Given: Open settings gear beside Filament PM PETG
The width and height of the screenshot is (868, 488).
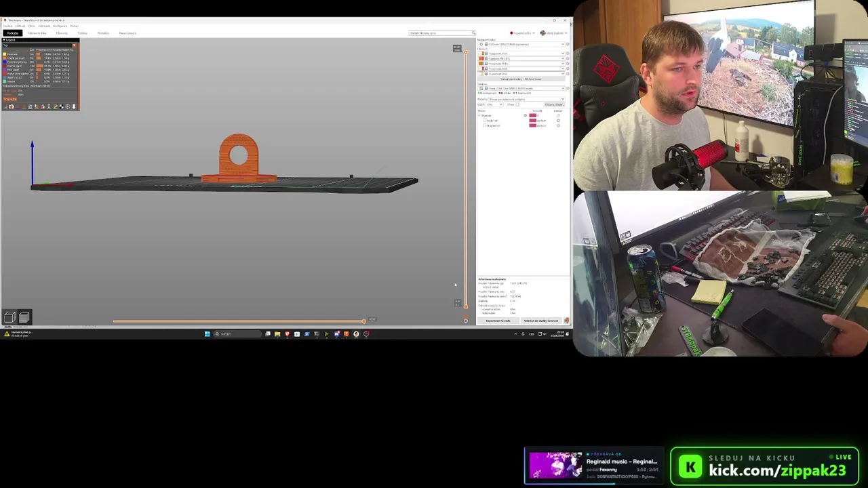Looking at the screenshot, I should 568,58.
